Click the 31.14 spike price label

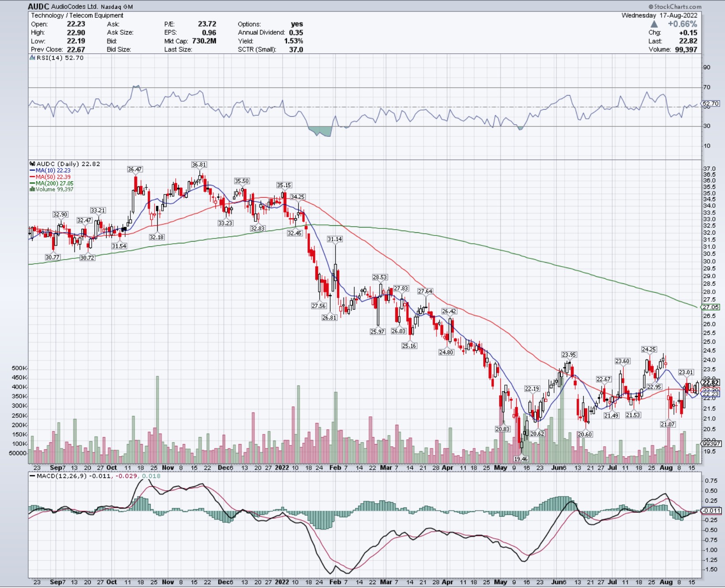(x=335, y=239)
